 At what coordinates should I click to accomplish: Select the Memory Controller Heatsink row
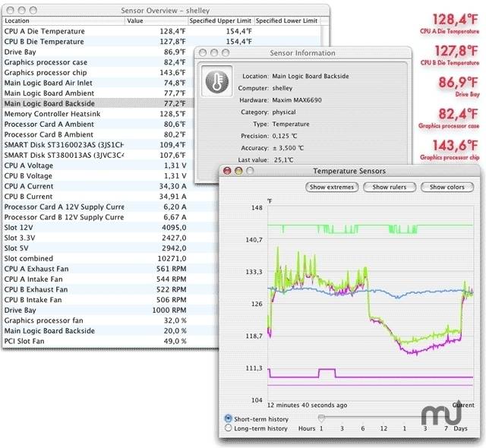point(98,114)
